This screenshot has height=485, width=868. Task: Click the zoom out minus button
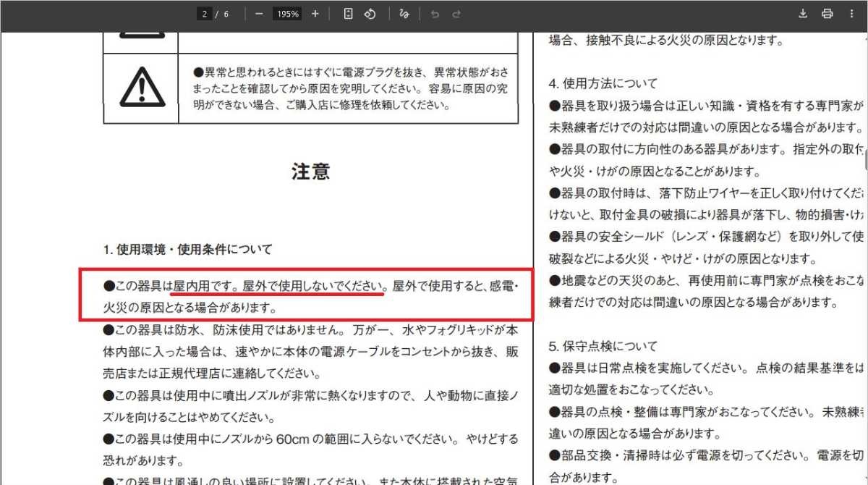click(259, 14)
